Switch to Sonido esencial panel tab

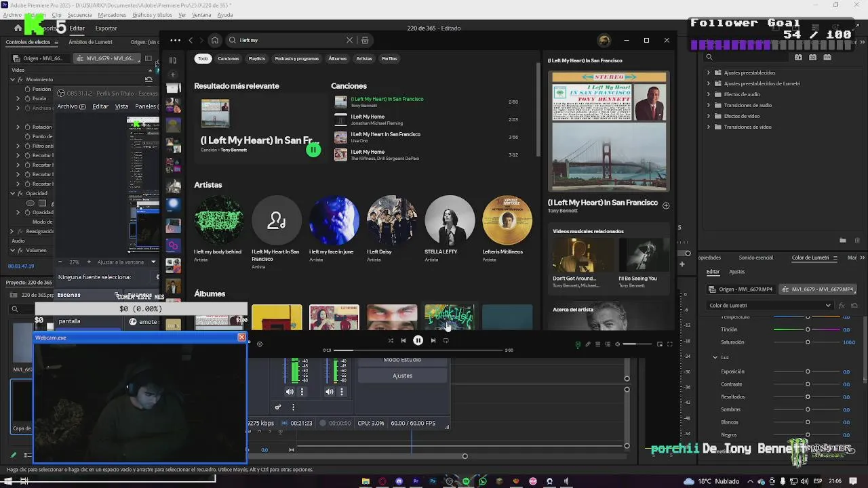755,258
